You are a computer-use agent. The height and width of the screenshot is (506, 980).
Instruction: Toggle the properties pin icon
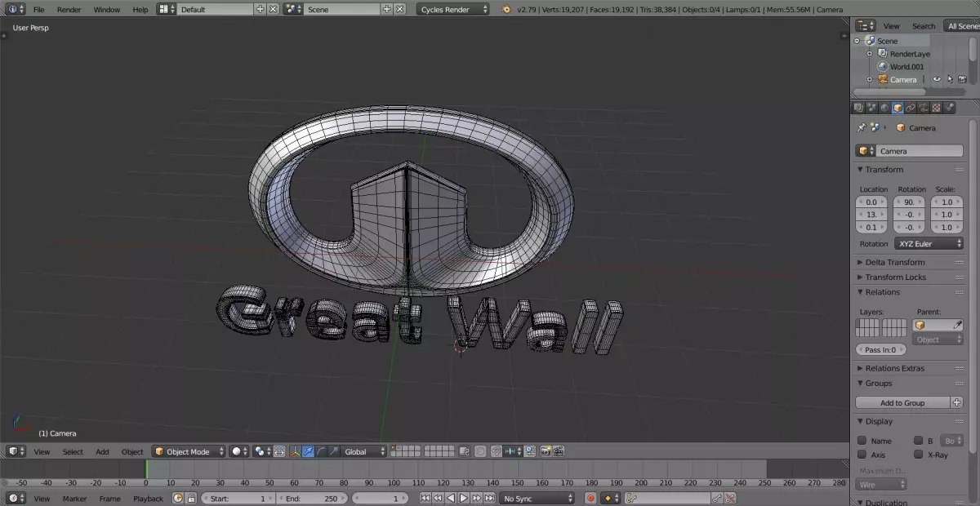(x=861, y=127)
